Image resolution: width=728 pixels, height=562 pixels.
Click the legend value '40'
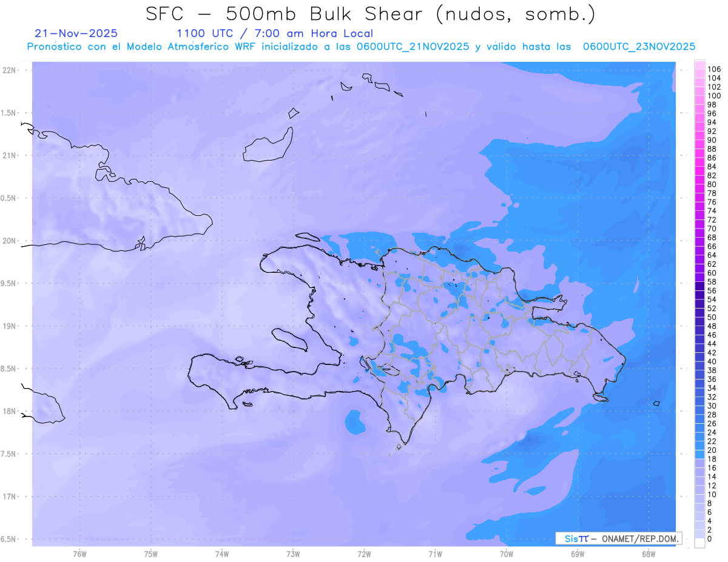[712, 361]
